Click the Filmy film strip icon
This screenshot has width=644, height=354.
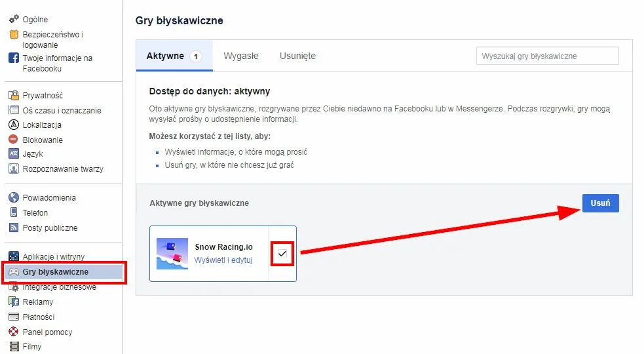point(14,347)
